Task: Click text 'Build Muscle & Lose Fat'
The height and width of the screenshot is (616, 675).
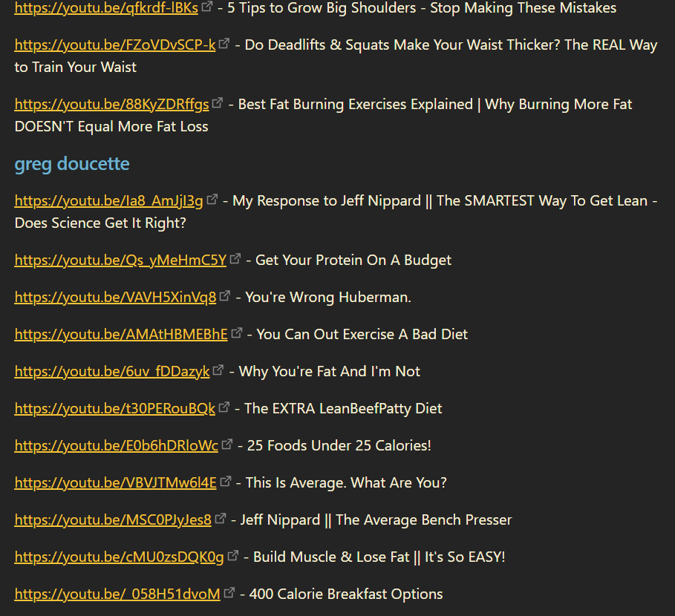Action: pos(331,557)
